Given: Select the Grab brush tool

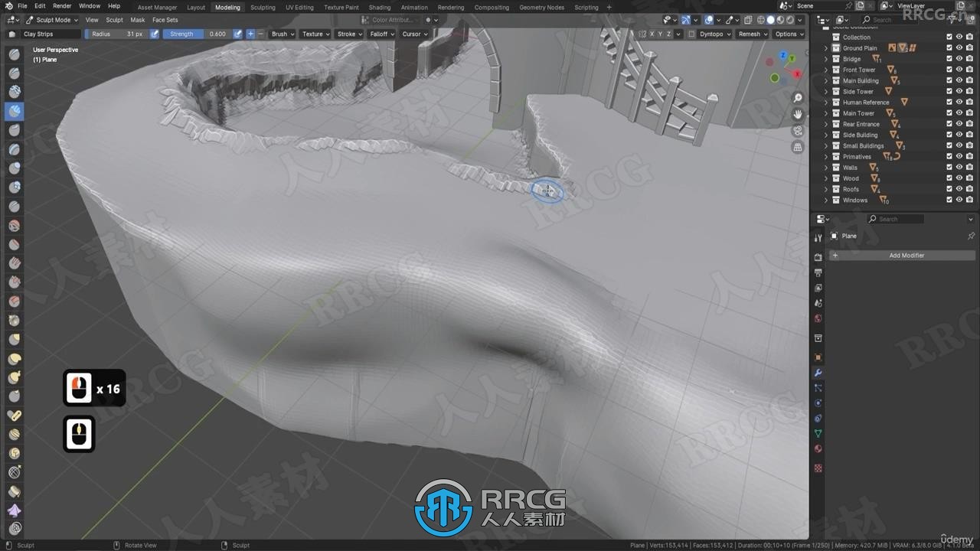Looking at the screenshot, I should [x=15, y=339].
